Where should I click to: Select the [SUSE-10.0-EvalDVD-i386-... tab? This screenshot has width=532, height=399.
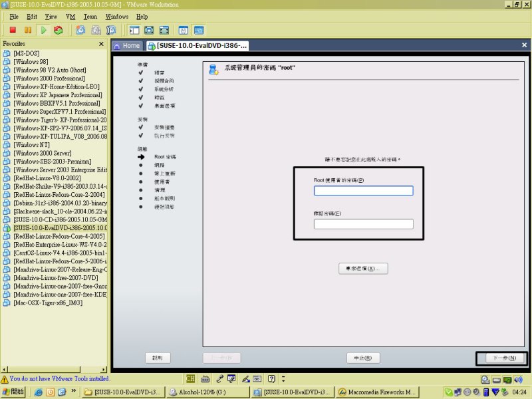pyautogui.click(x=198, y=45)
